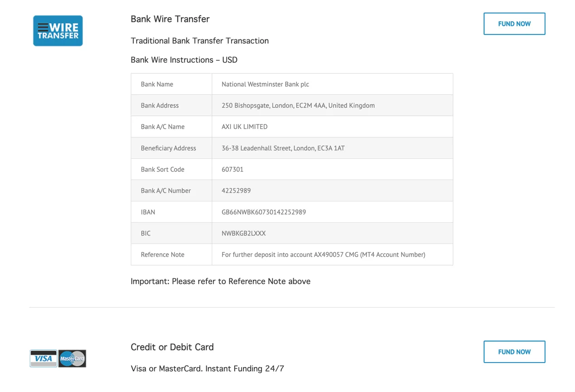
Task: Click the Wire Transfer logo icon
Action: 58,31
